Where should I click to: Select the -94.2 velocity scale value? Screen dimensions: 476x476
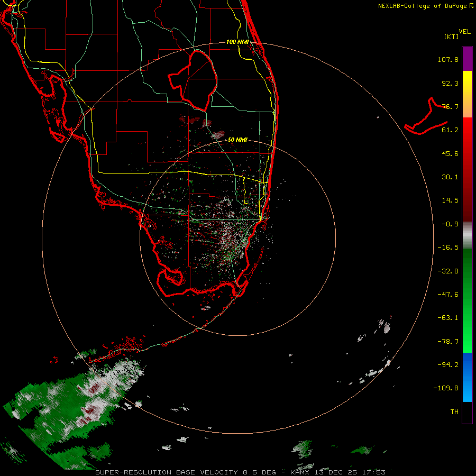(448, 364)
